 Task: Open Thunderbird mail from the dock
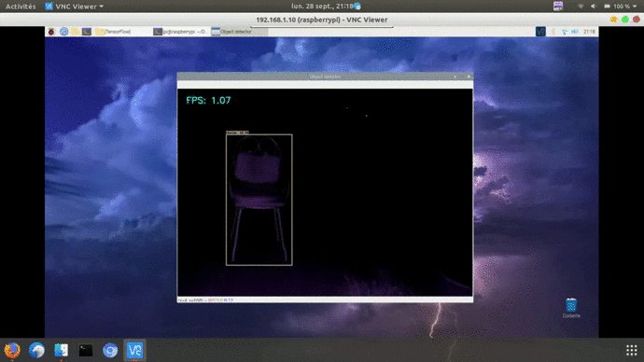coord(36,350)
